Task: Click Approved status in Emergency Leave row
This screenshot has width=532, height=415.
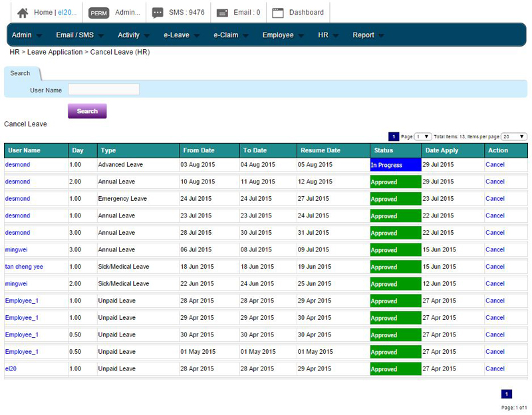Action: click(396, 198)
